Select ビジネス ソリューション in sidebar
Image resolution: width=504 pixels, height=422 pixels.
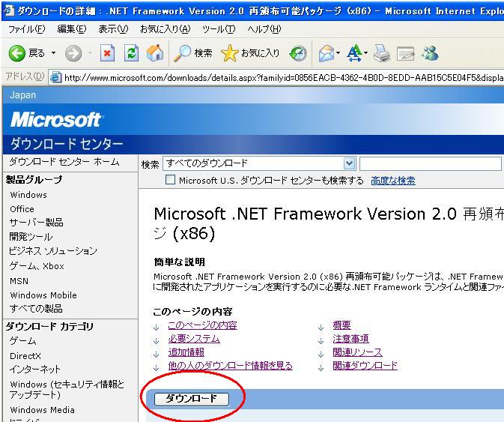[52, 251]
